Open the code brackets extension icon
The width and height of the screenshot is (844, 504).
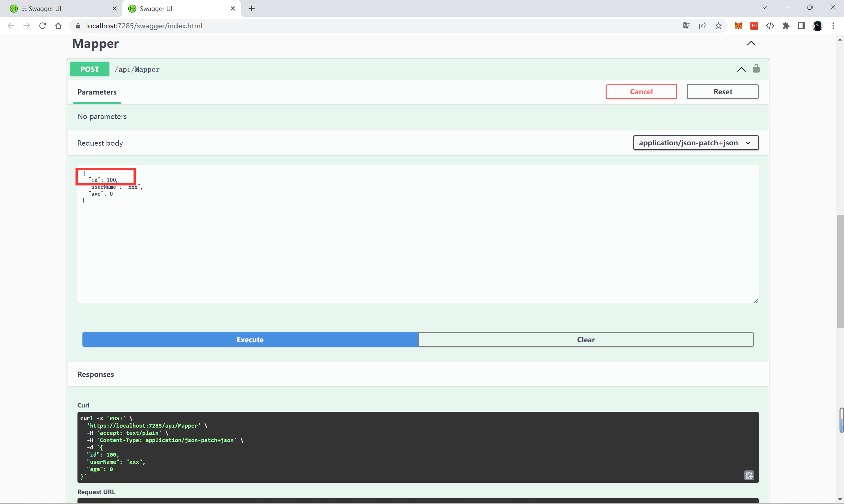(770, 26)
